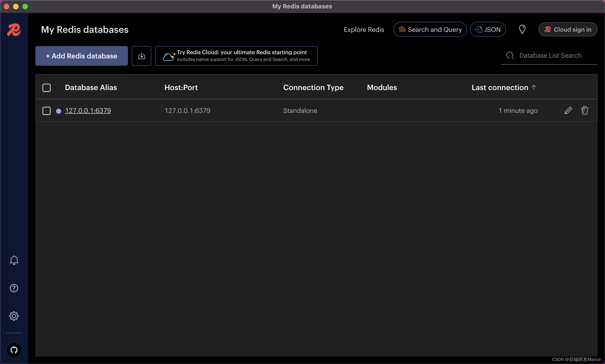Open notifications bell in sidebar
605x364 pixels.
14,260
